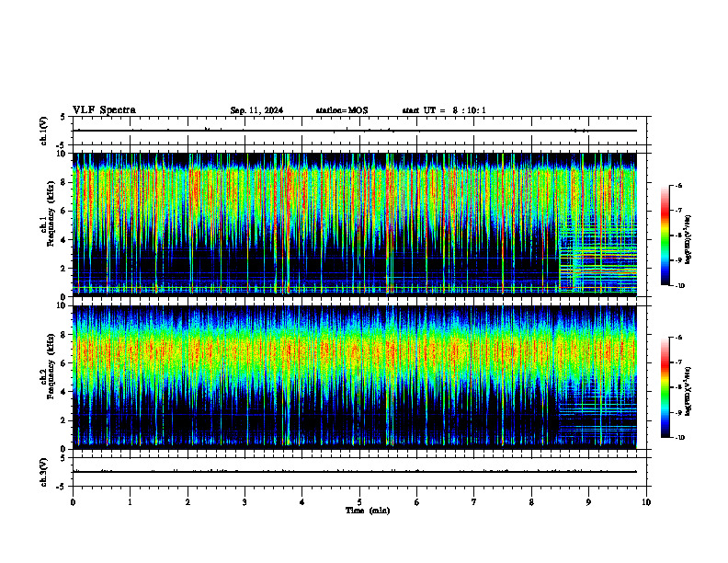Click the "4" kHz tick of ch.1 spectrogram
This screenshot has width=728, height=563.
tap(64, 239)
